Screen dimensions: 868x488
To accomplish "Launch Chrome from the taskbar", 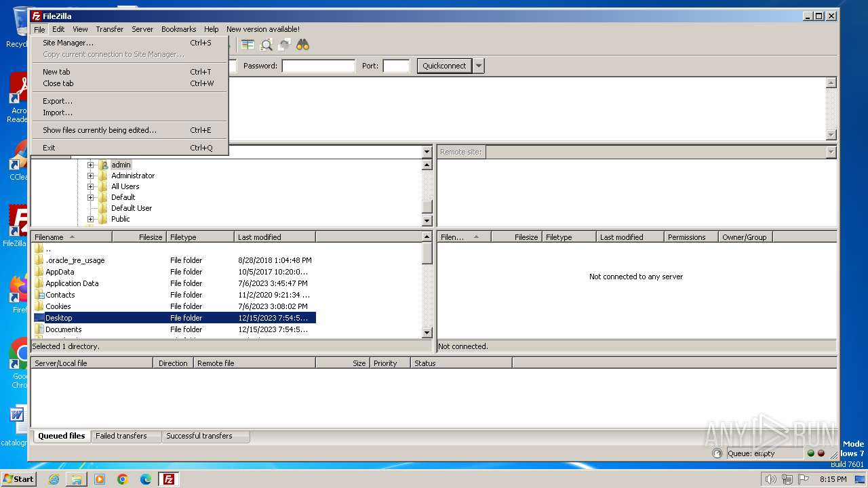I will click(123, 479).
